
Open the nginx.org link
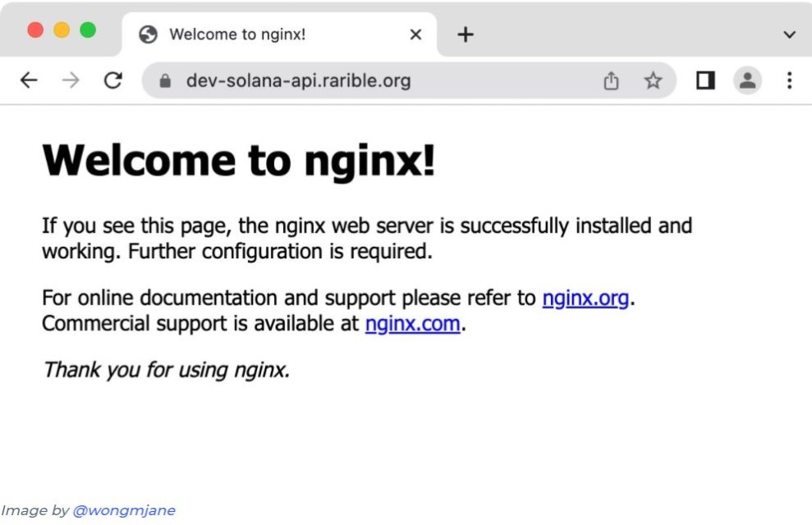585,299
